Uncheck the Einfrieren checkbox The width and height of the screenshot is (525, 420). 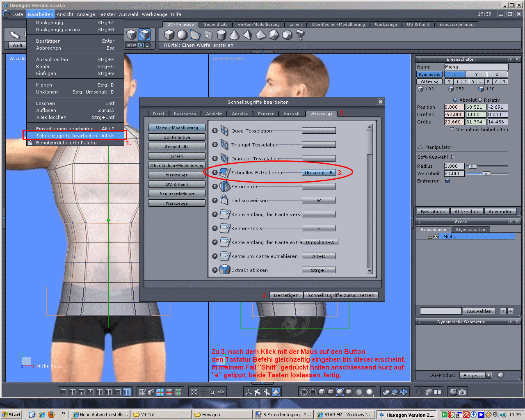tap(447, 181)
